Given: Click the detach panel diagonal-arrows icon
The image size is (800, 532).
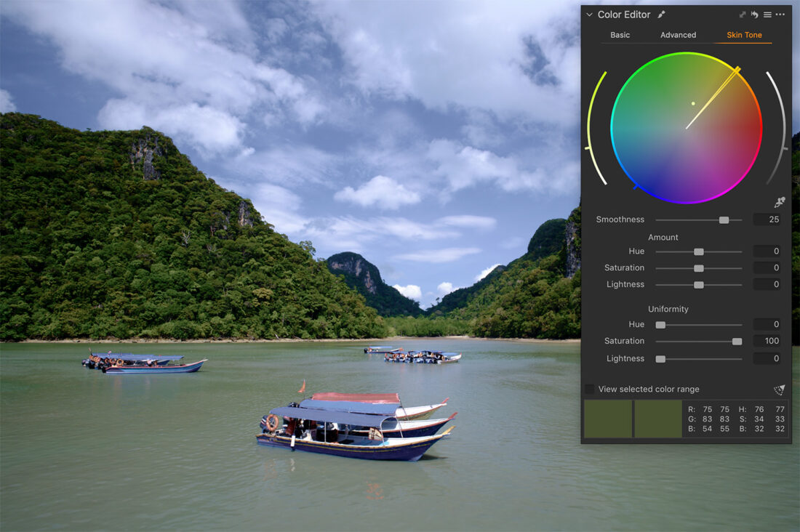Looking at the screenshot, I should pyautogui.click(x=743, y=13).
